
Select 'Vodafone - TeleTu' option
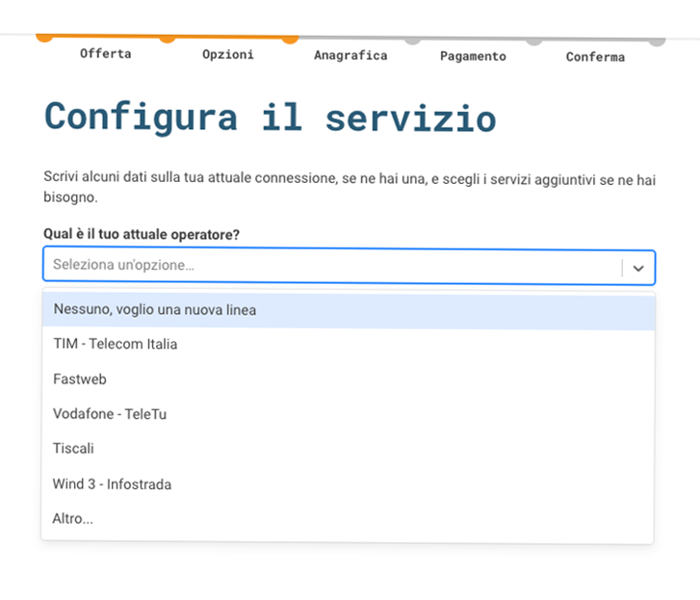(349, 414)
